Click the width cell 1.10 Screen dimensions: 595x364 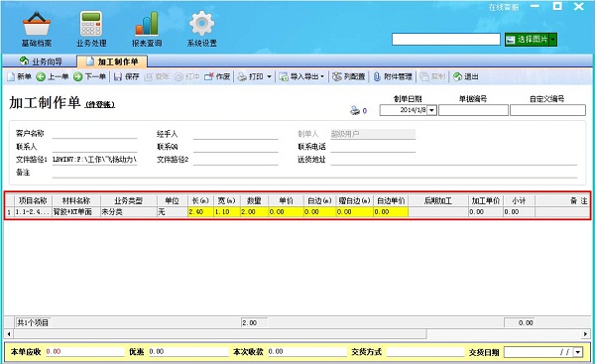point(227,212)
